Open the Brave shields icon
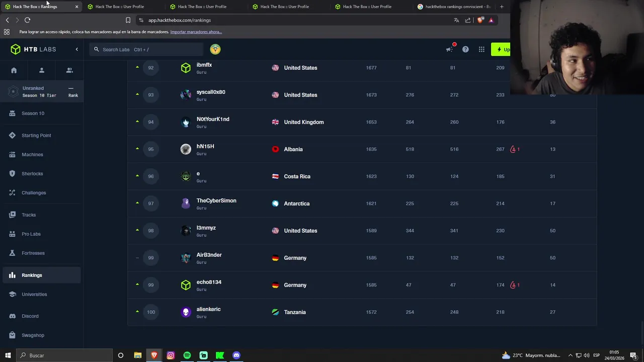Screen dimensions: 644x362 tap(480, 20)
